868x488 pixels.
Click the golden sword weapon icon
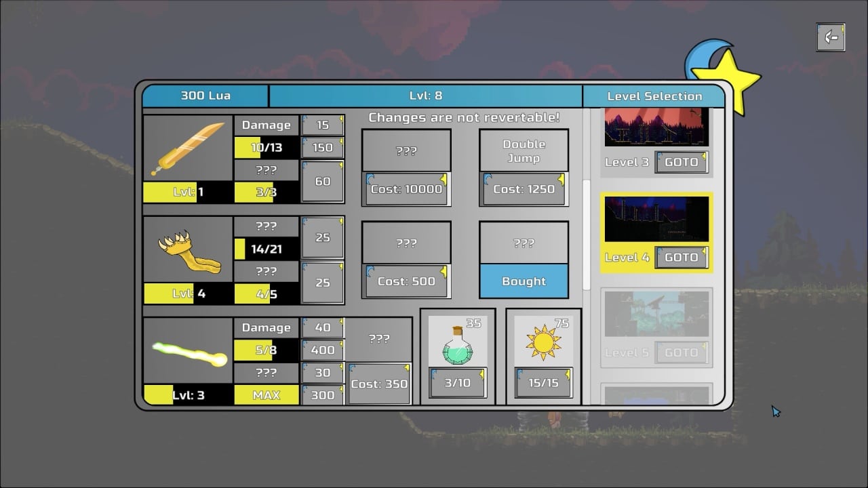pyautogui.click(x=188, y=148)
